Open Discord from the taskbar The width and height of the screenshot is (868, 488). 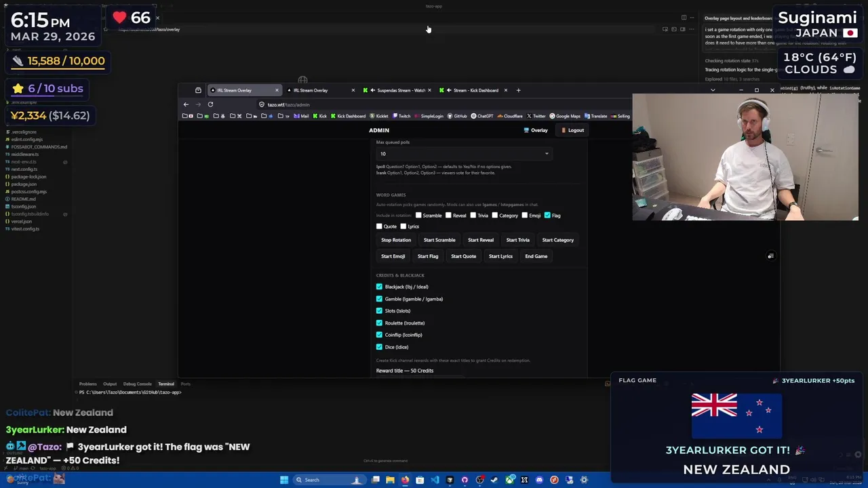tap(539, 480)
